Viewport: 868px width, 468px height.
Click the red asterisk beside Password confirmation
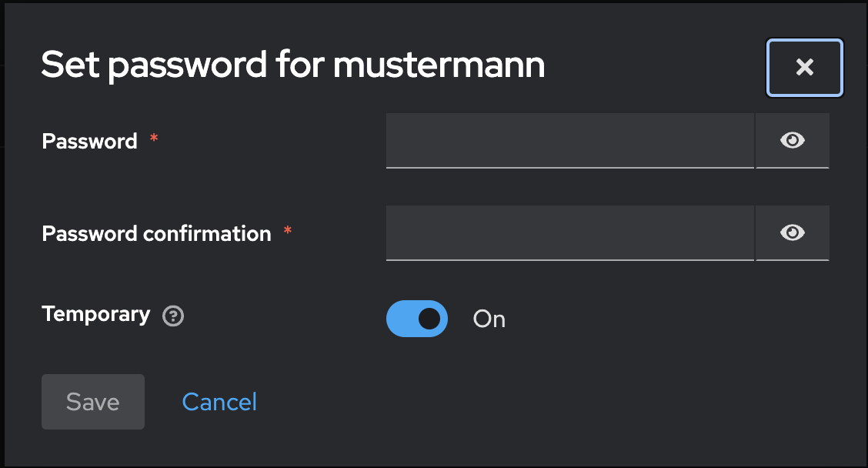288,231
